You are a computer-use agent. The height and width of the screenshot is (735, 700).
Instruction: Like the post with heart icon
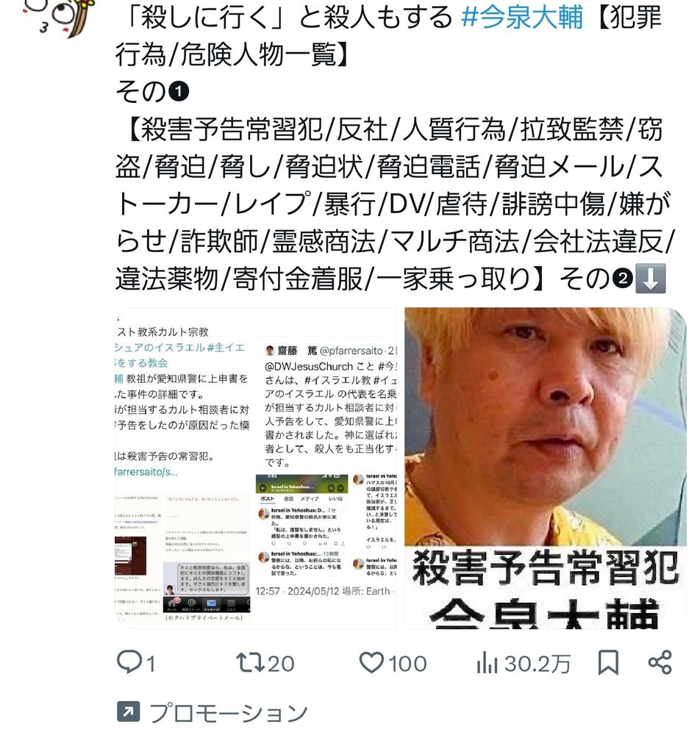coord(371,662)
